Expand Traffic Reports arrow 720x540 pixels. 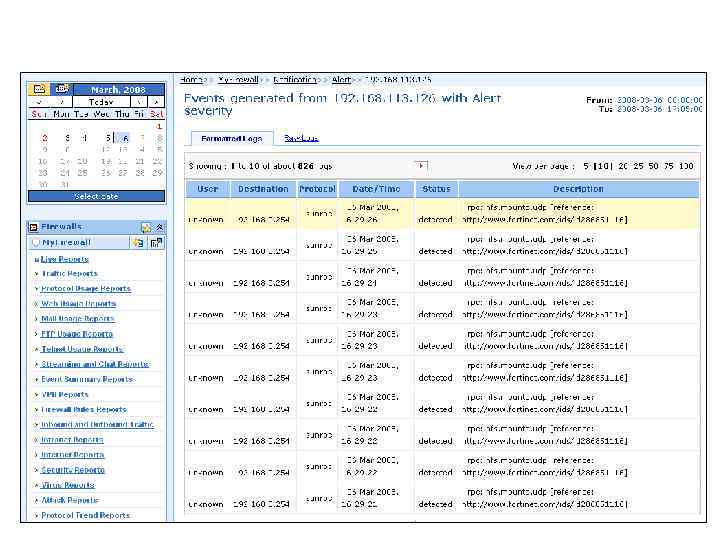36,274
